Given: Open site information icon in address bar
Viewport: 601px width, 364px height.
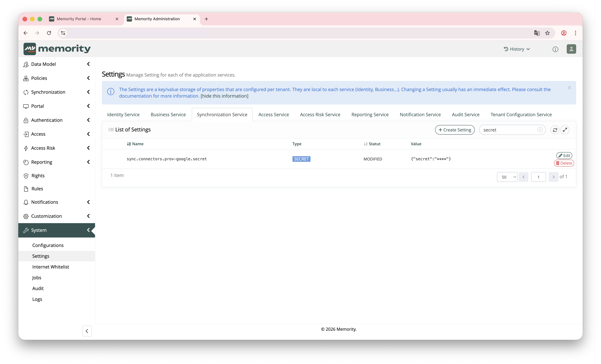Looking at the screenshot, I should pyautogui.click(x=63, y=33).
